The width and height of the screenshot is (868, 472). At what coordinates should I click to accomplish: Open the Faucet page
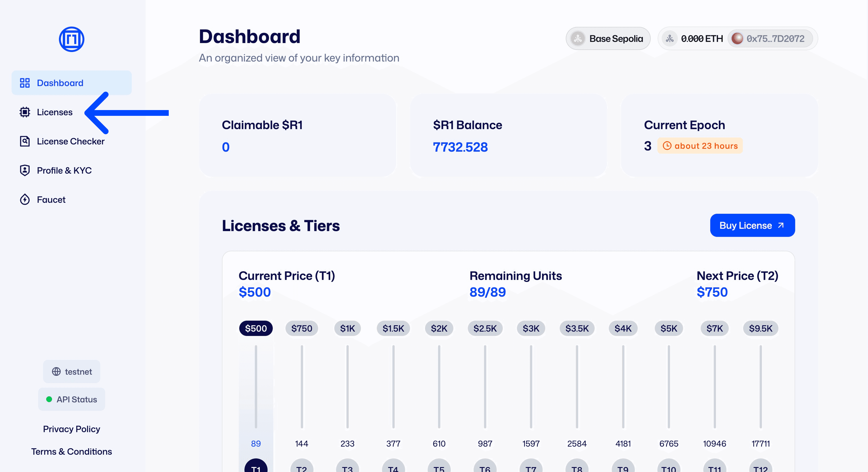tap(71, 199)
